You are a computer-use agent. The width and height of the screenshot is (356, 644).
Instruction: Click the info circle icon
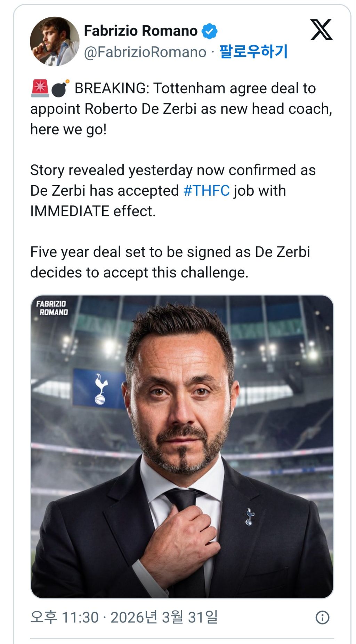pyautogui.click(x=322, y=617)
